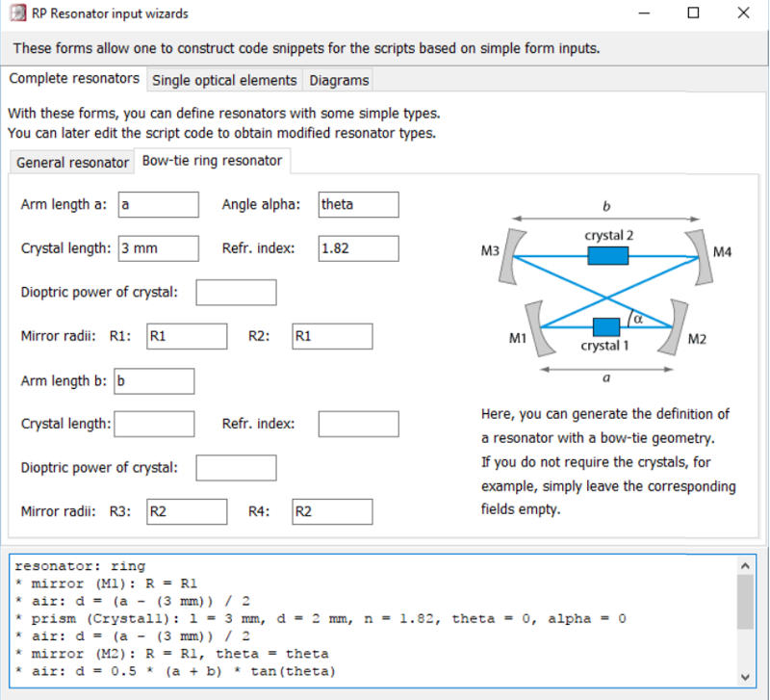The width and height of the screenshot is (770, 700).
Task: Click crystal 1 in the bow-tie diagram
Action: tap(606, 326)
